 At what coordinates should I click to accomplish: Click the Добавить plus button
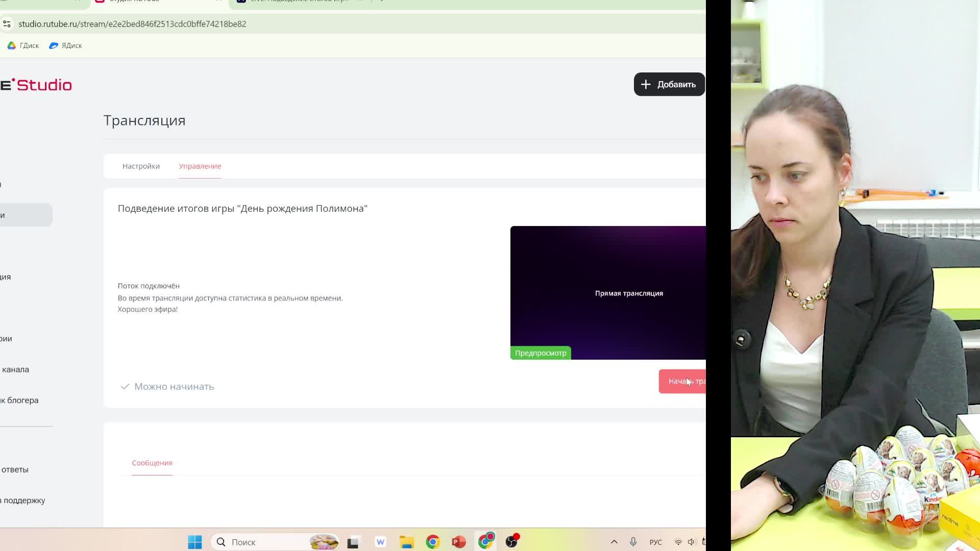coord(669,84)
